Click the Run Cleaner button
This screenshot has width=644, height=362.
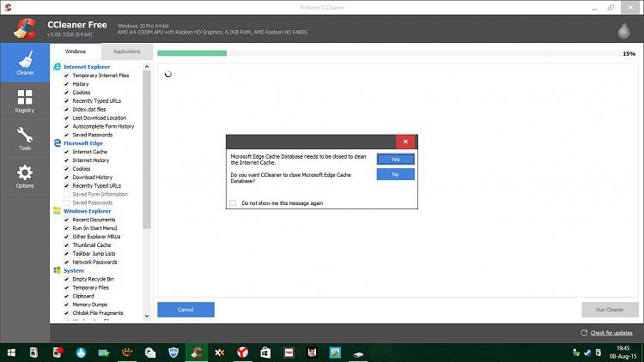coord(610,310)
